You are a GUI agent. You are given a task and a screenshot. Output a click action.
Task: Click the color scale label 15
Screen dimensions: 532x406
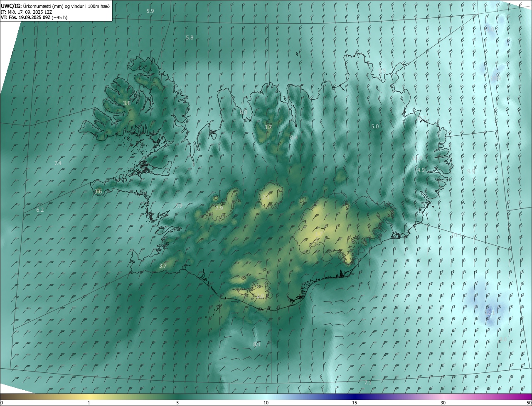click(x=355, y=403)
